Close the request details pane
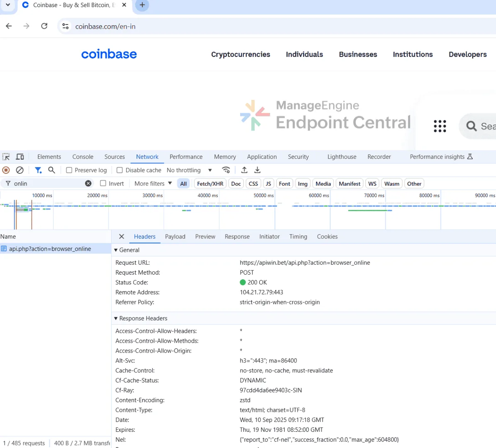 (x=122, y=237)
